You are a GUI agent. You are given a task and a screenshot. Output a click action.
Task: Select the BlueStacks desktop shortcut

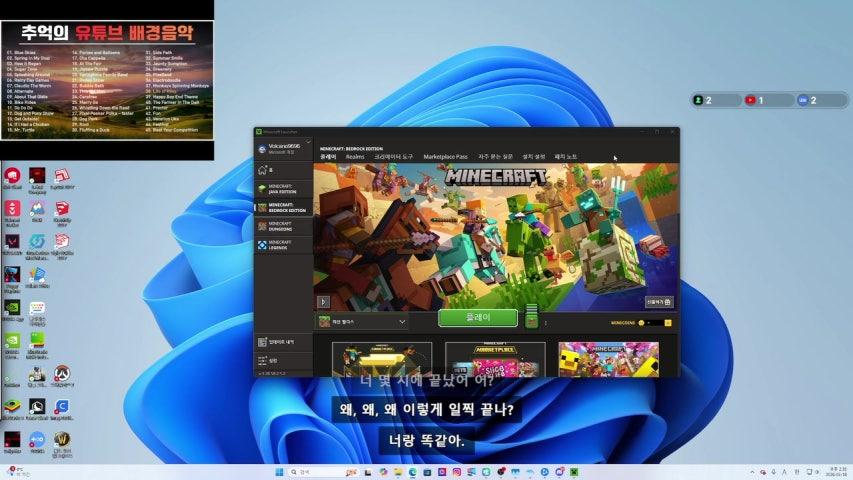[12, 409]
